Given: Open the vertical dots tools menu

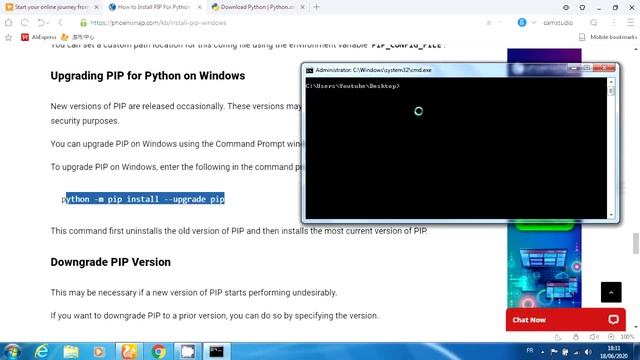Looking at the screenshot, I should click(x=613, y=23).
